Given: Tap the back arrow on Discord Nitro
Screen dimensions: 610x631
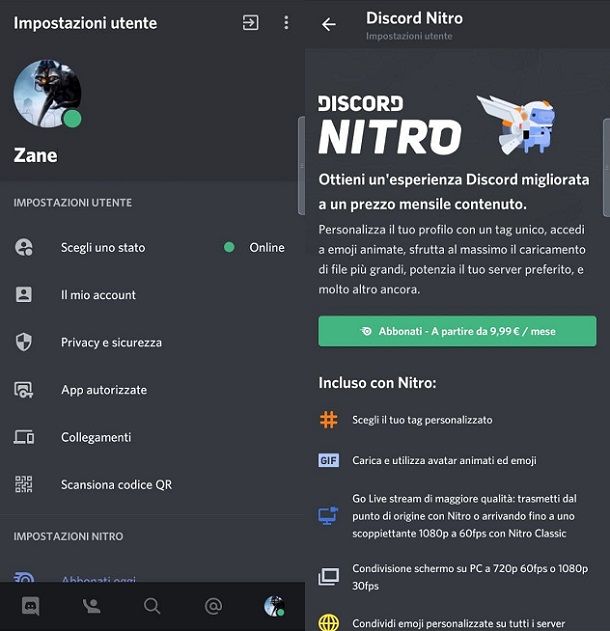Looking at the screenshot, I should pos(329,25).
